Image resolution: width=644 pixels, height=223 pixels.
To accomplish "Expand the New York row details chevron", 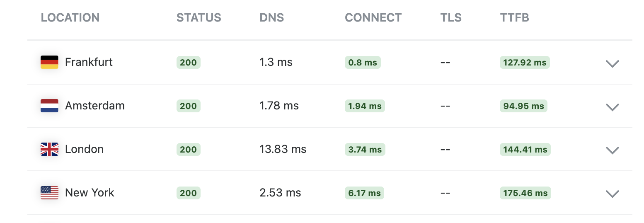I will coord(612,194).
